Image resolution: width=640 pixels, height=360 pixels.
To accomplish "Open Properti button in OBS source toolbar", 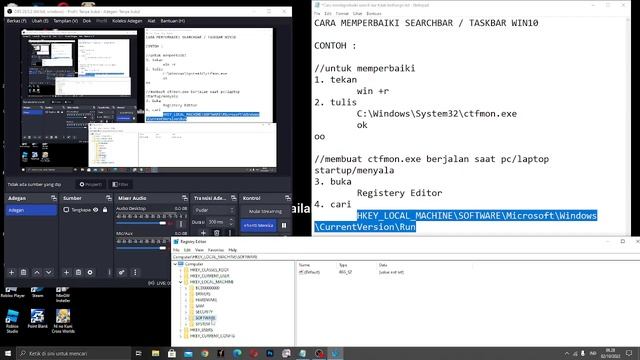I will [91, 184].
